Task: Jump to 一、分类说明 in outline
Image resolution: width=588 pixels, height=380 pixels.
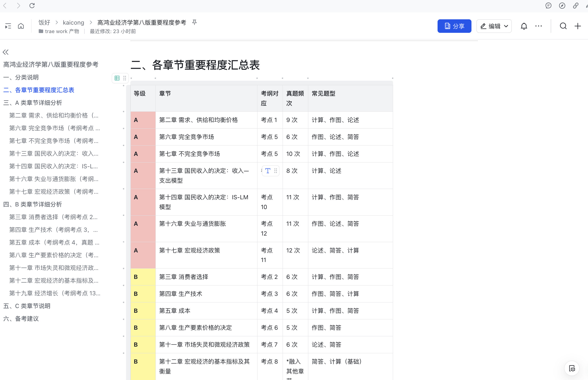Action: tap(21, 77)
